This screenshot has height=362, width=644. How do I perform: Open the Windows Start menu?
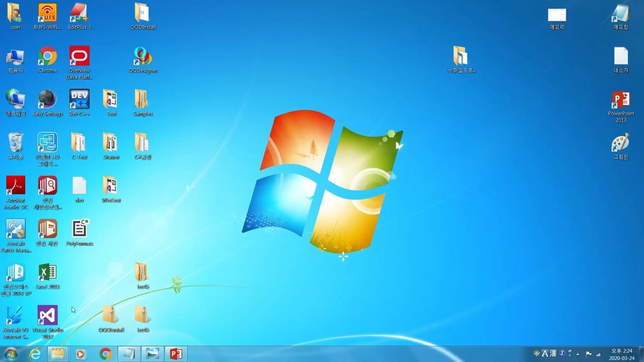tap(11, 354)
